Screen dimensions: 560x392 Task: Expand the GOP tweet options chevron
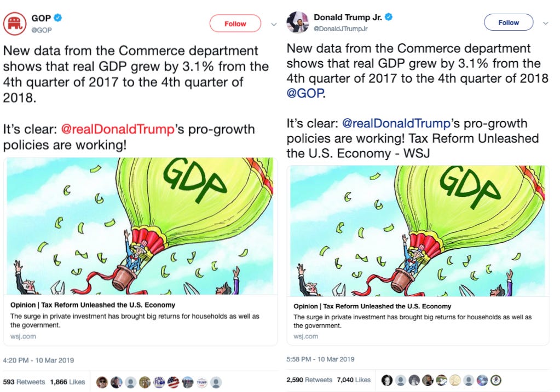274,24
